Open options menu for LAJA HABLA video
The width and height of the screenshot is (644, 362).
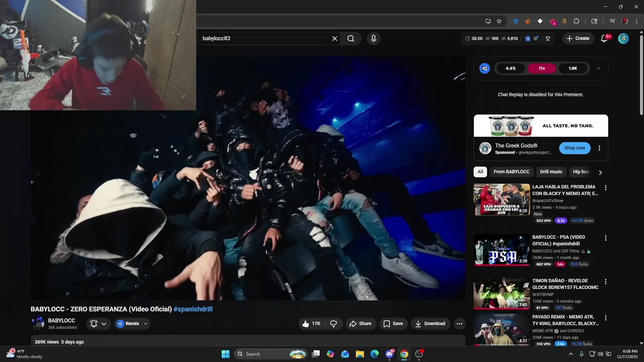tap(606, 188)
